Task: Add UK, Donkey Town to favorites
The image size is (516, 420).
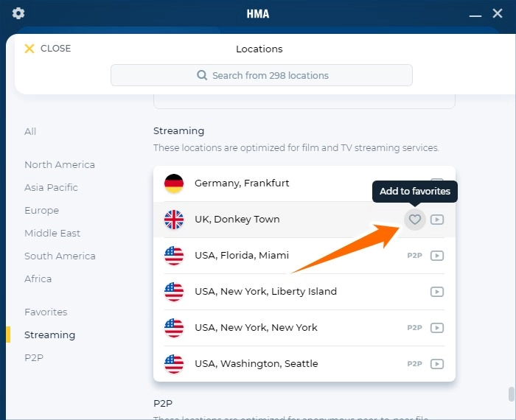Action: (414, 220)
